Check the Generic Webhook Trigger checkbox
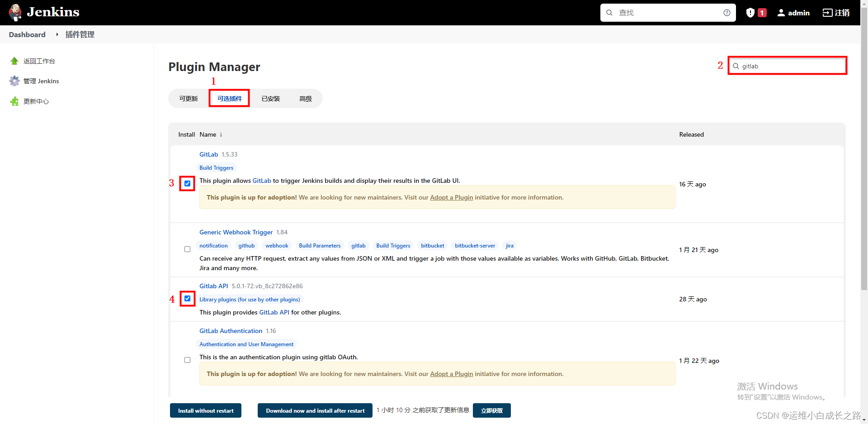This screenshot has height=424, width=868. (187, 249)
